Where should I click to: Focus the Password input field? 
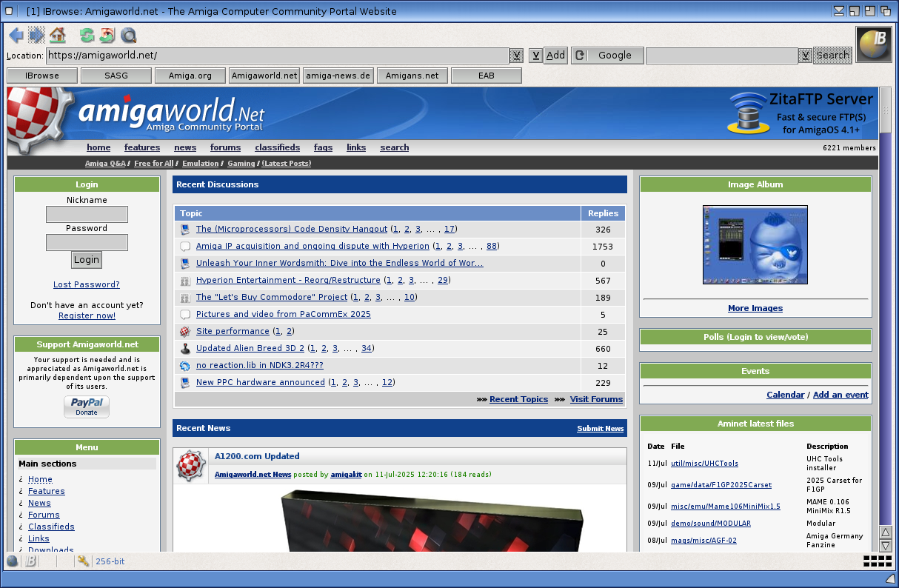87,242
